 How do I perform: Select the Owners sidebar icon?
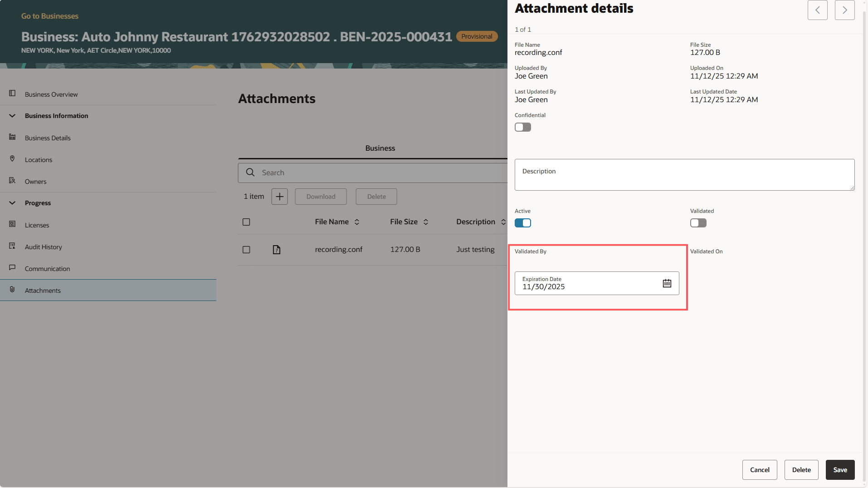click(12, 181)
